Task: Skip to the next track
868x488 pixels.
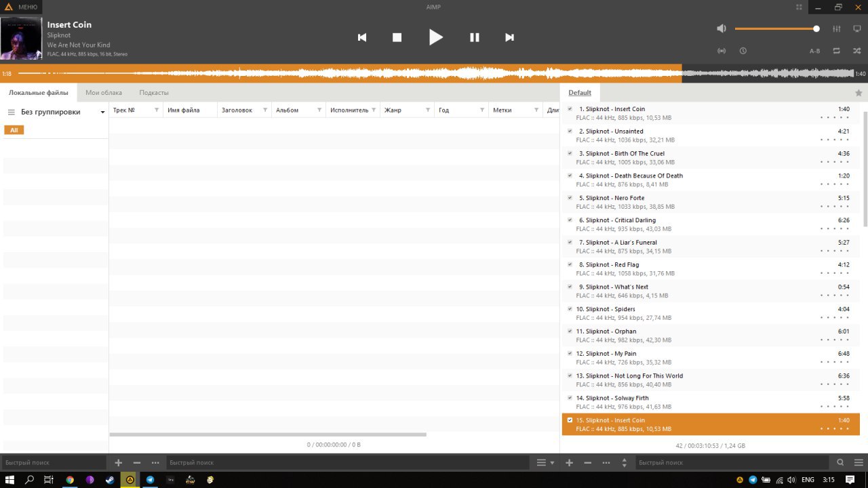Action: click(509, 37)
